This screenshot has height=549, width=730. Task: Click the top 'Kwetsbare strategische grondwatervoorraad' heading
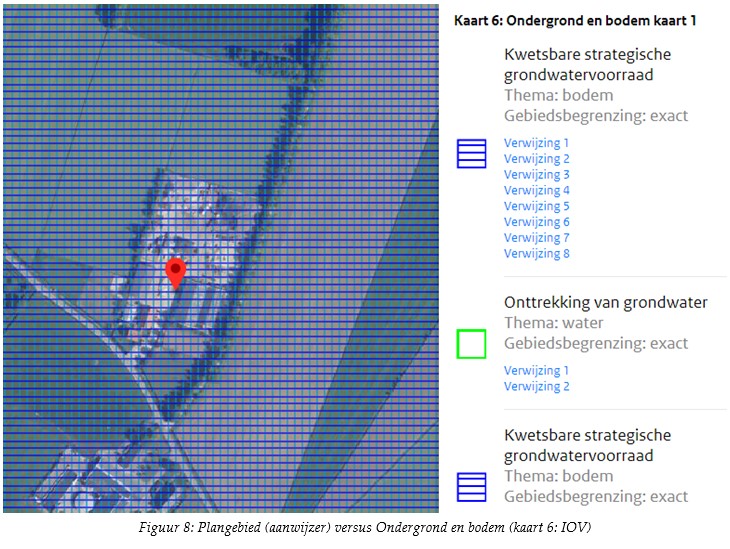click(x=588, y=64)
